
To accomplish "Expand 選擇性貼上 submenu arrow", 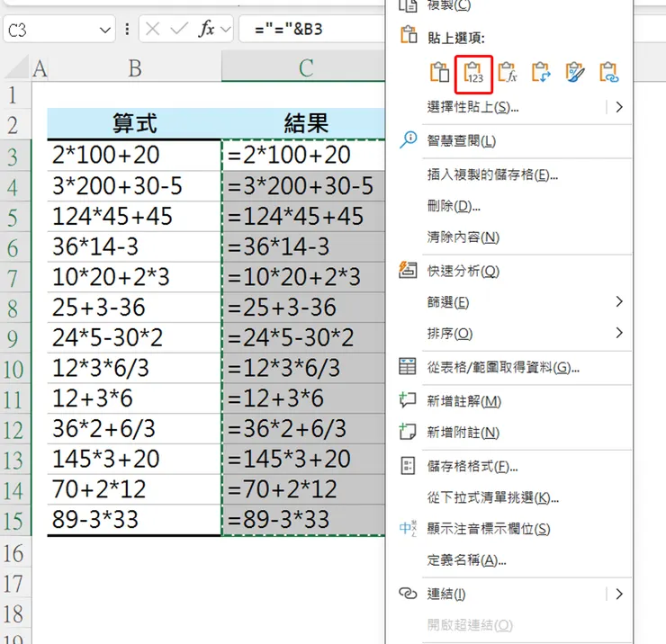I will [x=619, y=107].
